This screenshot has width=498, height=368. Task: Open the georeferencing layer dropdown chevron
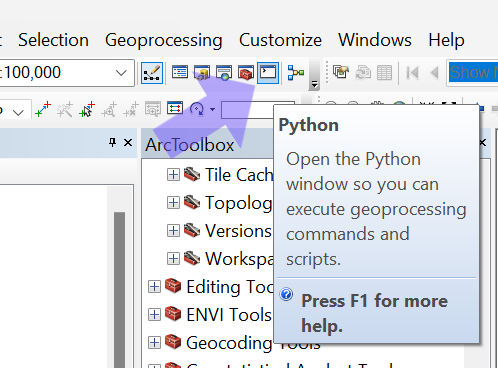coord(18,112)
